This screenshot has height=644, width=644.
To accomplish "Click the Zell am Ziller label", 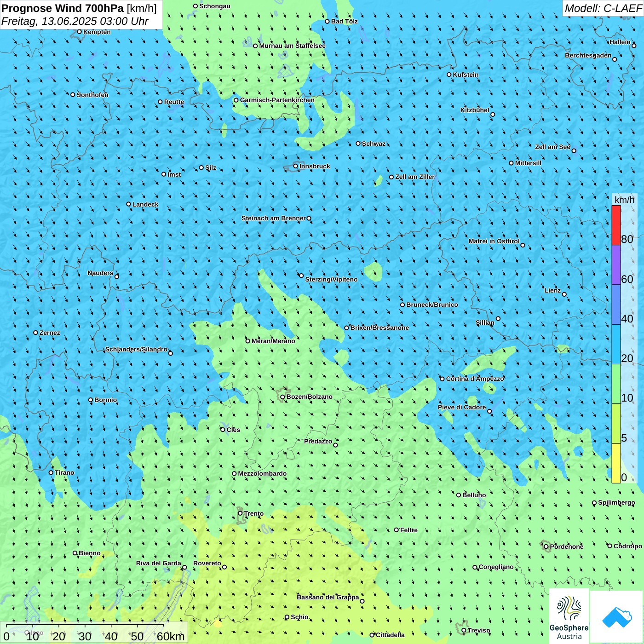I will 415,177.
